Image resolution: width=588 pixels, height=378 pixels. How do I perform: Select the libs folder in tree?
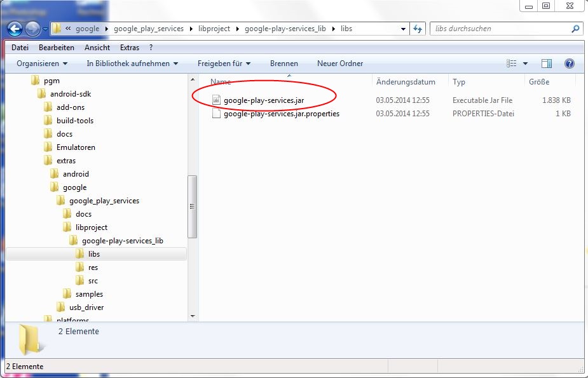coord(93,254)
